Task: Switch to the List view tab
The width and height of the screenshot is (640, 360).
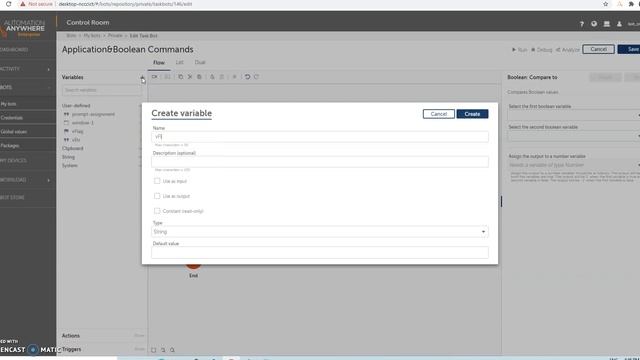Action: pyautogui.click(x=180, y=62)
